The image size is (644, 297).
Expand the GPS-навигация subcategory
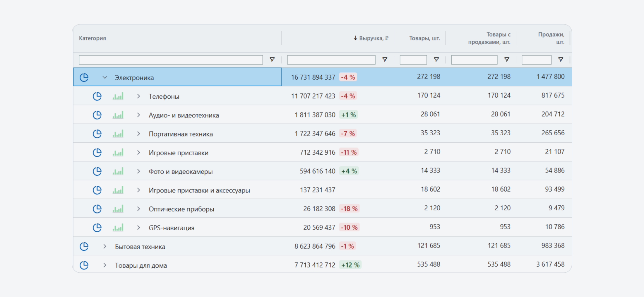pos(138,227)
